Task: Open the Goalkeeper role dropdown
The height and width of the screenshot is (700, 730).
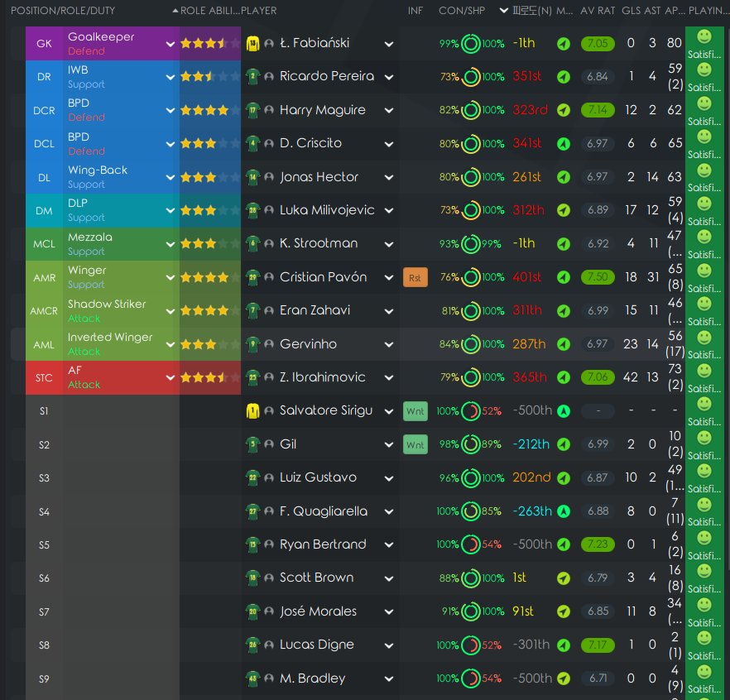Action: pyautogui.click(x=170, y=43)
